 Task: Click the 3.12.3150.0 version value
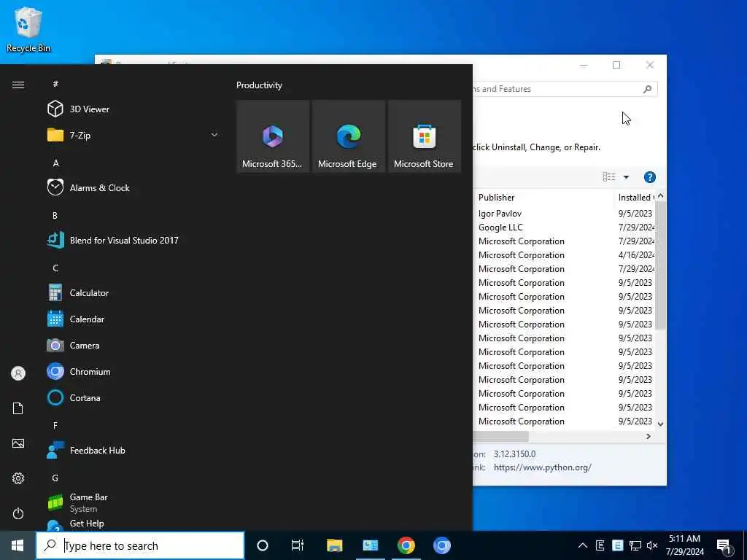pyautogui.click(x=514, y=454)
